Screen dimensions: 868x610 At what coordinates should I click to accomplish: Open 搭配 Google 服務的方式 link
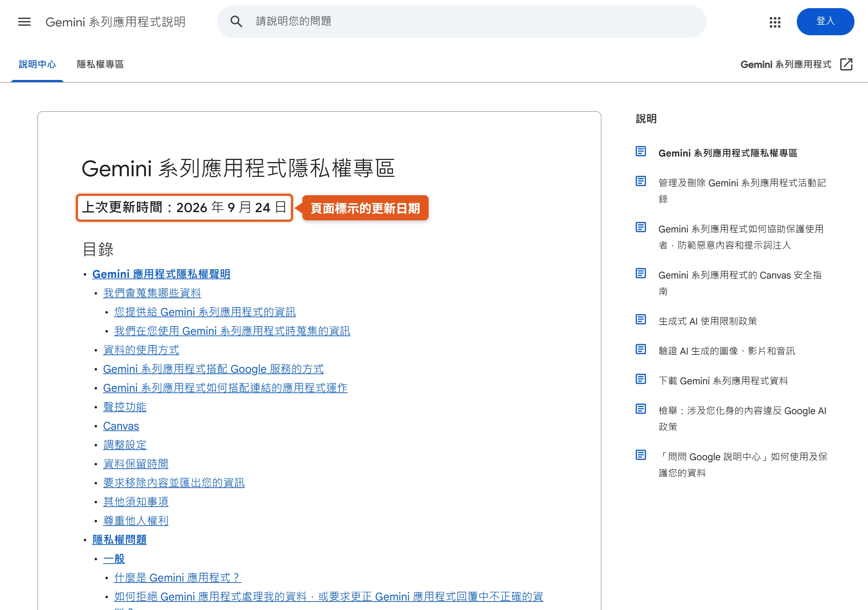click(x=213, y=369)
